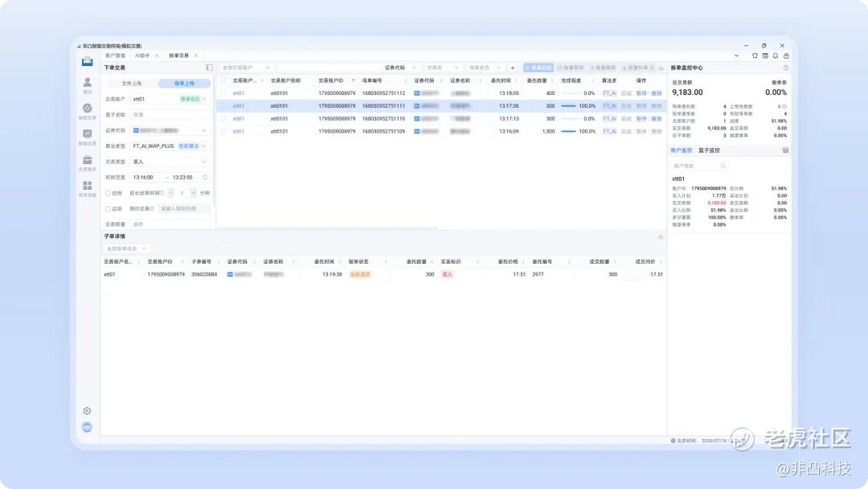868x489 pixels.
Task: Sort by the 交易账户ID column arrow
Action: (x=353, y=80)
